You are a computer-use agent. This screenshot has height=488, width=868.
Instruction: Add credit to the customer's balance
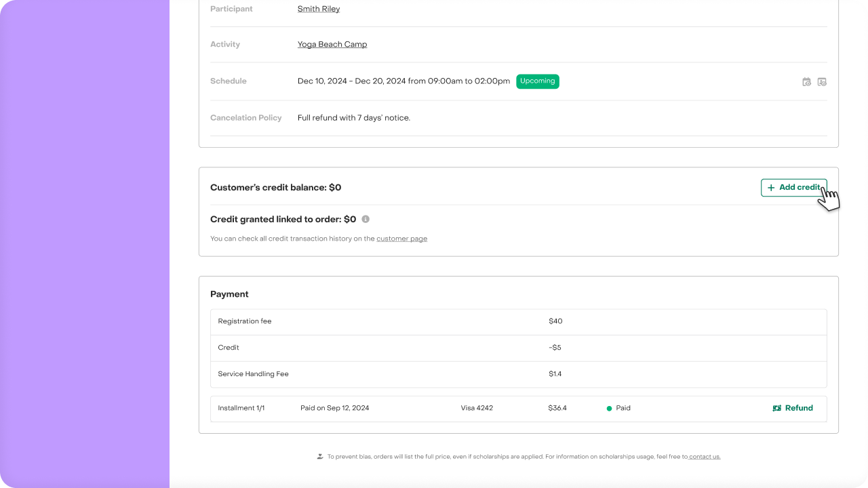click(793, 188)
